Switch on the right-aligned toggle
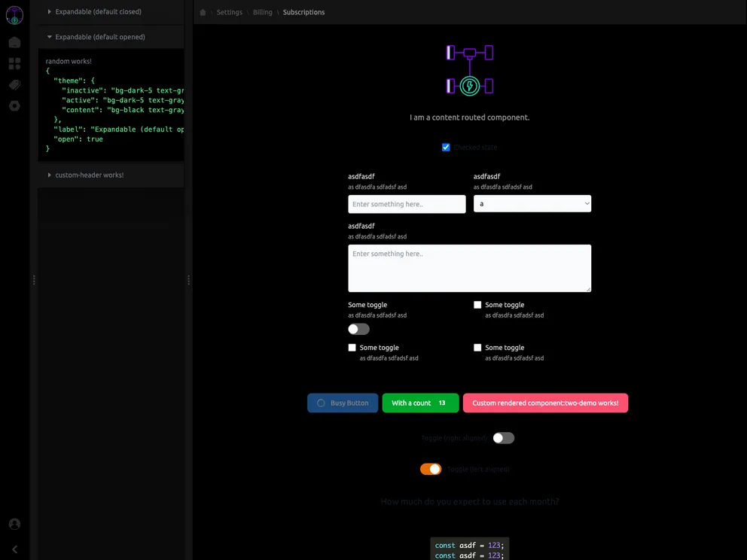This screenshot has width=747, height=560. 503,438
